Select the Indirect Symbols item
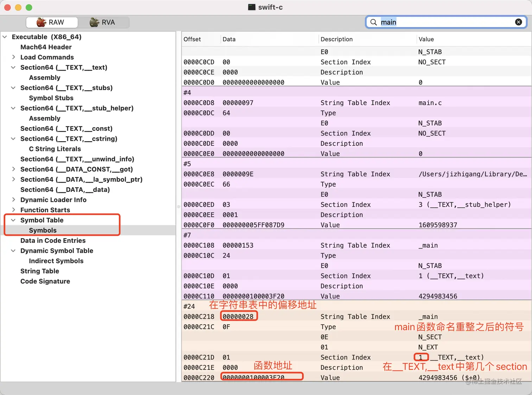Screen dimensions: 532x395 coord(56,261)
